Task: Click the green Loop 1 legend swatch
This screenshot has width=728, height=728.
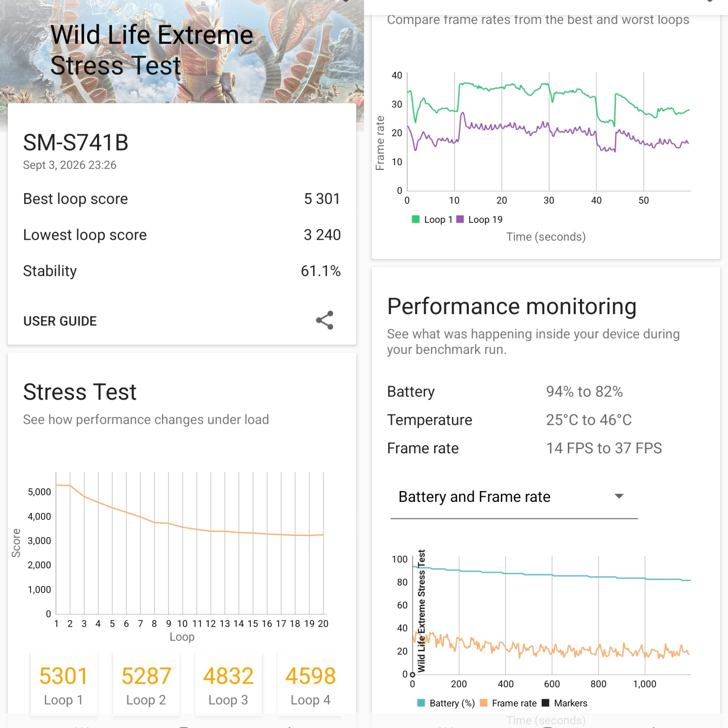Action: (415, 219)
